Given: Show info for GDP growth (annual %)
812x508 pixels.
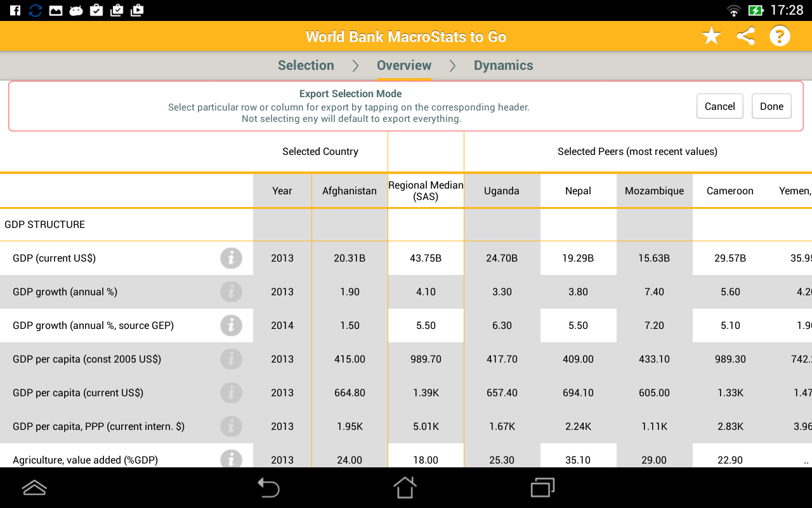Looking at the screenshot, I should 232,291.
